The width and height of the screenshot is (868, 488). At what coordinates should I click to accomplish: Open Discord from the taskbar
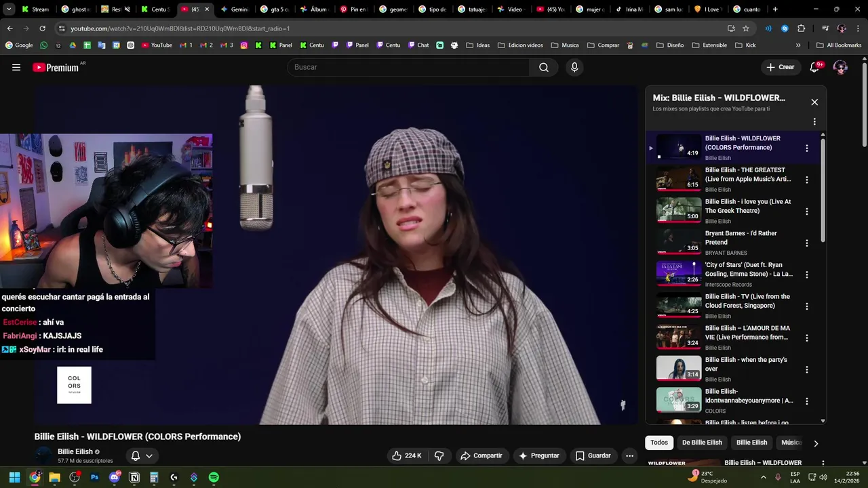point(114,477)
